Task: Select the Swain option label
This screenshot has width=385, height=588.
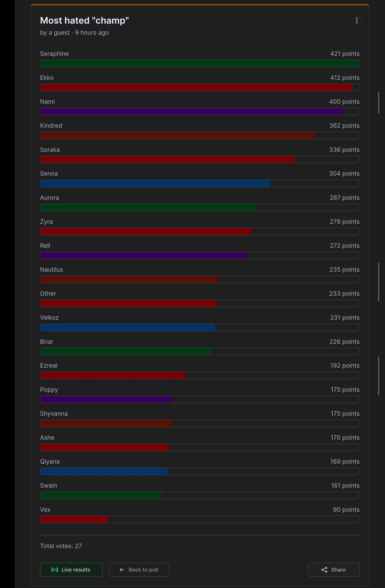Action: pos(48,485)
